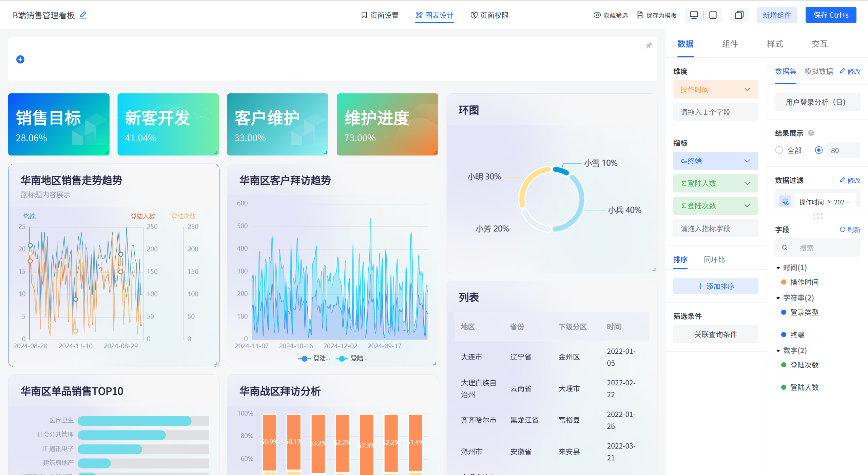Image resolution: width=868 pixels, height=475 pixels.
Task: Switch to the 交互 tab
Action: 819,44
